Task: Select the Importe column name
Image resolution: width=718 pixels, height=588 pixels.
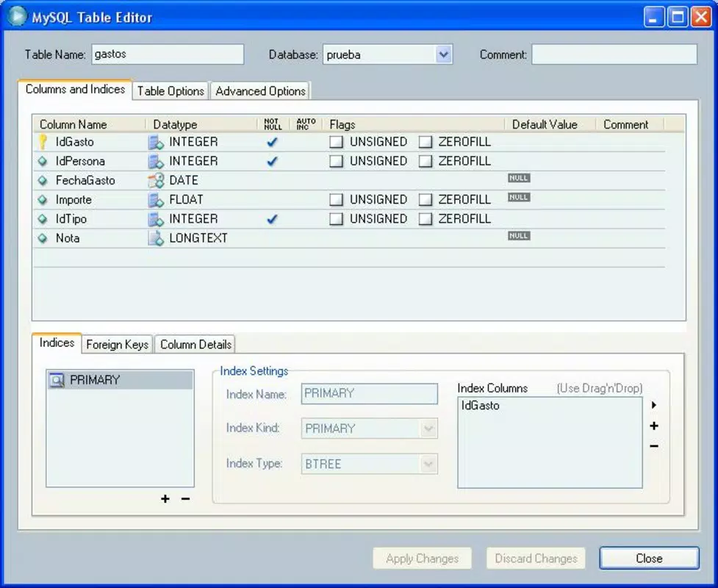Action: (x=73, y=200)
